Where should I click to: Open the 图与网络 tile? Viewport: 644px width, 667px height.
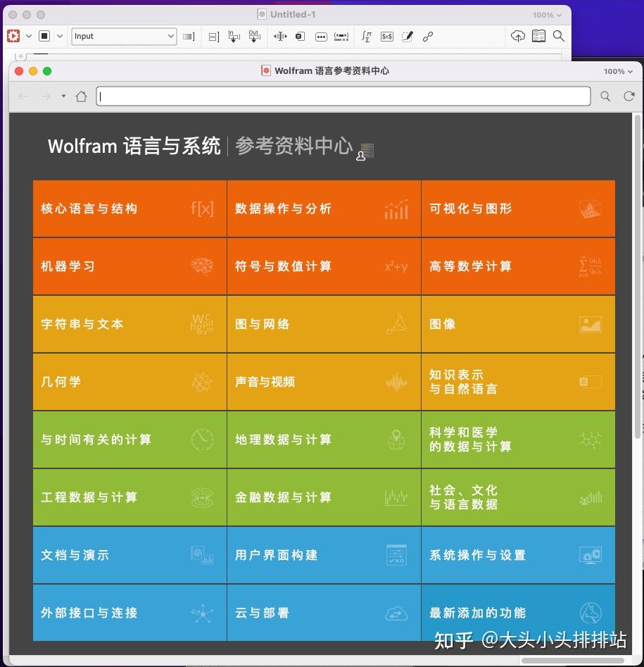(x=324, y=324)
